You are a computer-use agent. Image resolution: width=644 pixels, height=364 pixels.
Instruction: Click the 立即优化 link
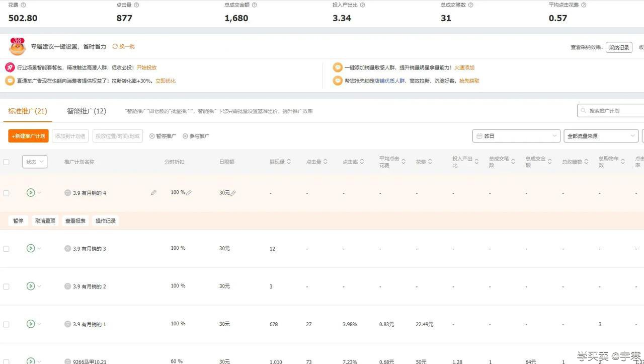tap(166, 81)
